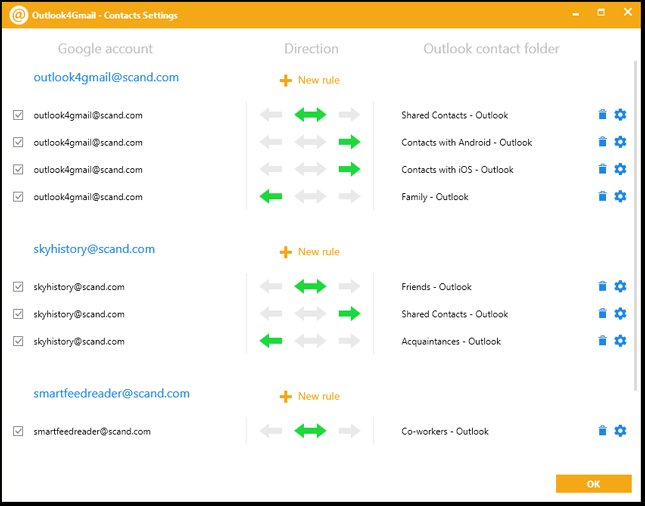Select left arrow direction for Co-workers - Outlook
645x506 pixels.
click(270, 431)
